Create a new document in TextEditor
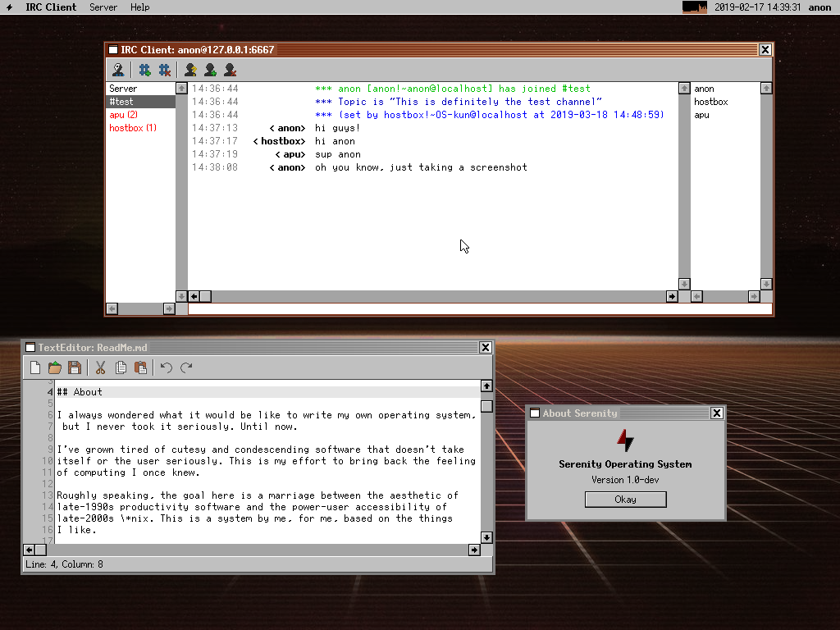This screenshot has height=630, width=840. click(x=35, y=367)
